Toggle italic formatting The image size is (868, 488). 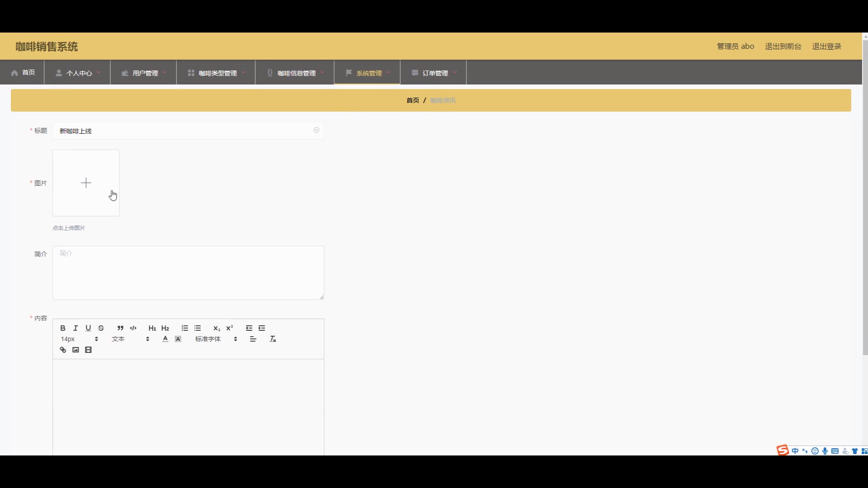pyautogui.click(x=75, y=328)
